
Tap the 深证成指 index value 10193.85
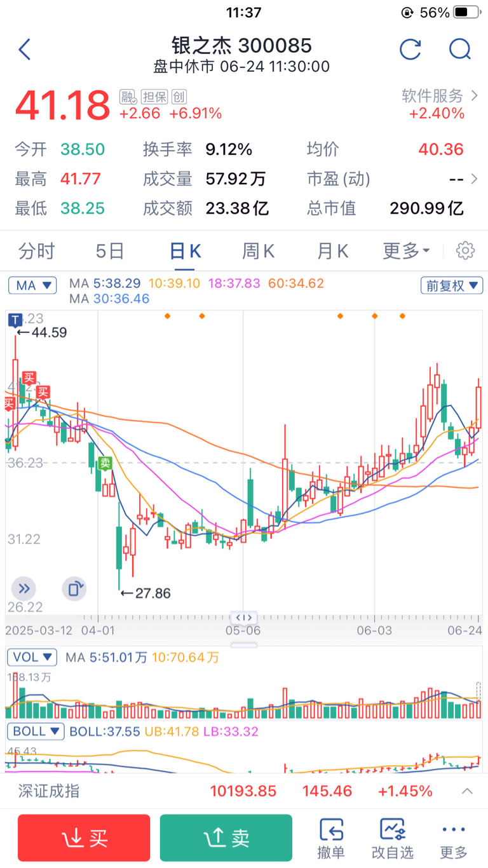pos(243,791)
